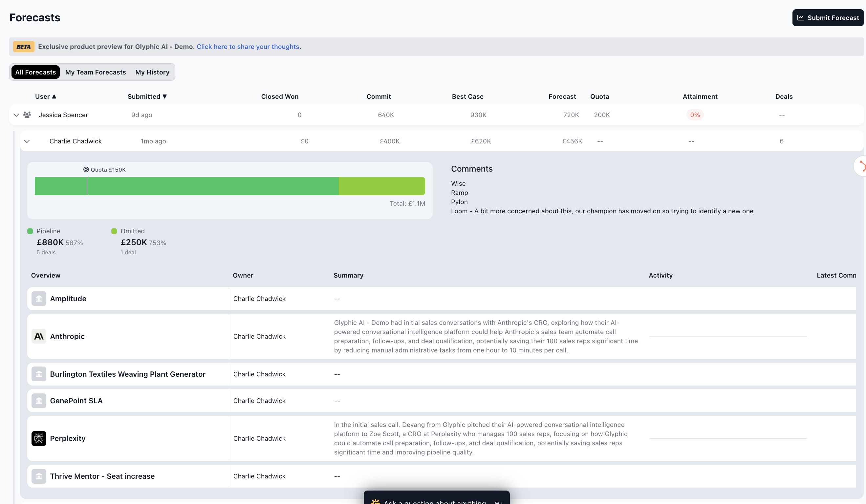Click the Anthropic logo icon
Image resolution: width=866 pixels, height=504 pixels.
click(39, 336)
